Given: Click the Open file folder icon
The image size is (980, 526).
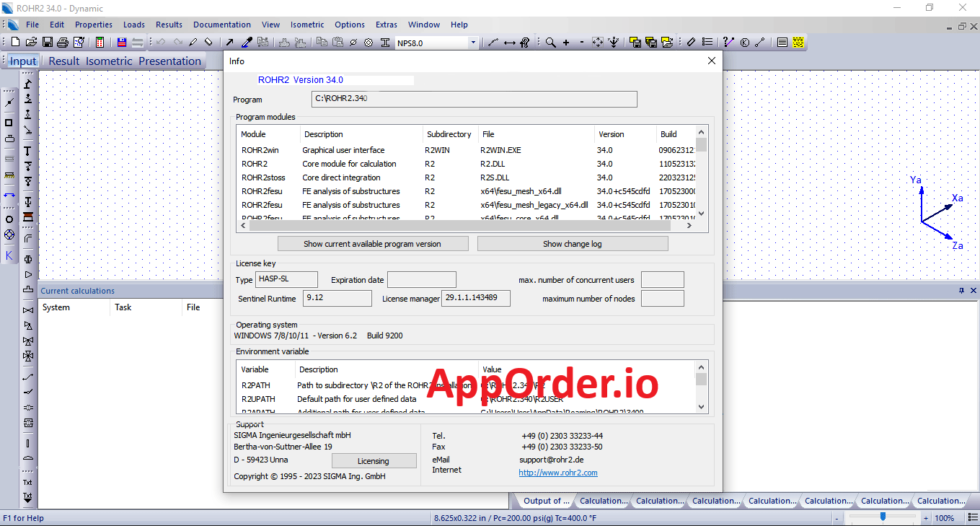Looking at the screenshot, I should point(31,43).
